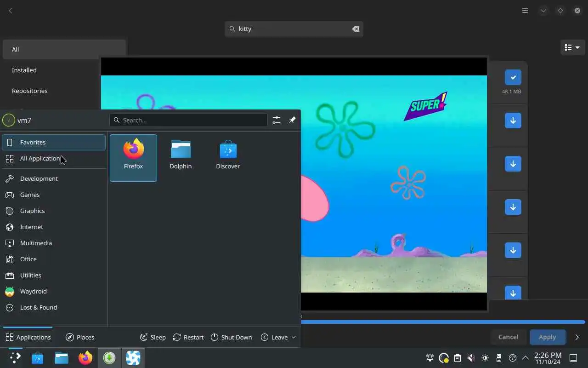Switch to the Applications tab

pyautogui.click(x=28, y=337)
